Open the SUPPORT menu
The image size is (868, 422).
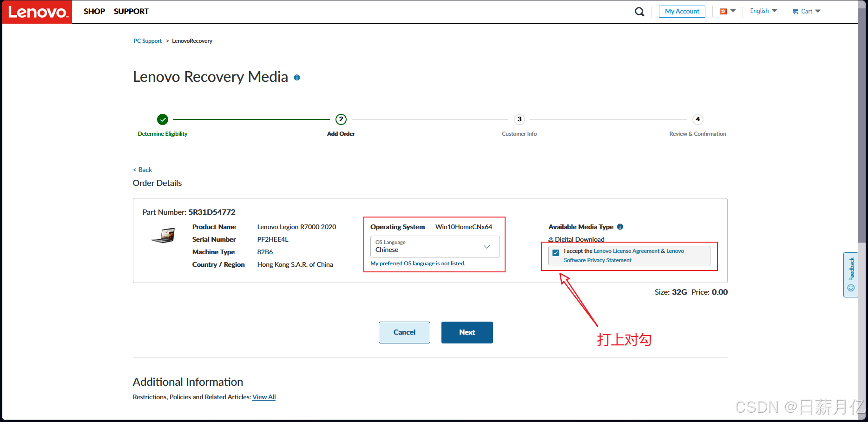click(131, 12)
